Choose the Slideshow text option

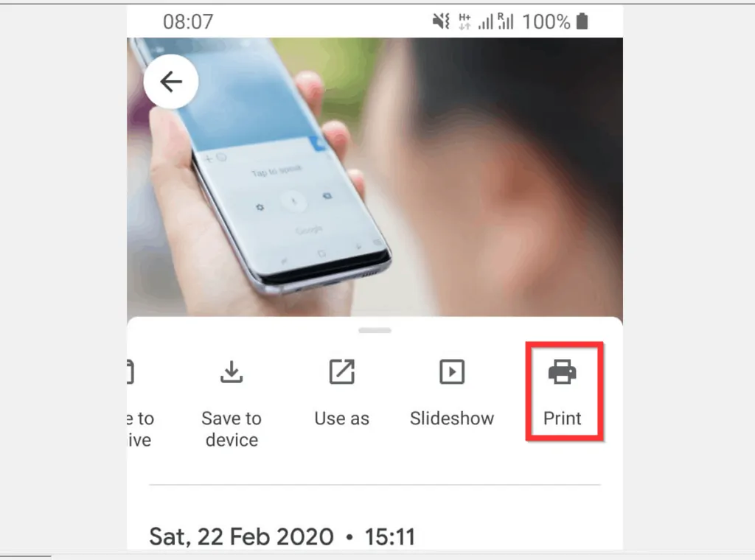tap(452, 418)
